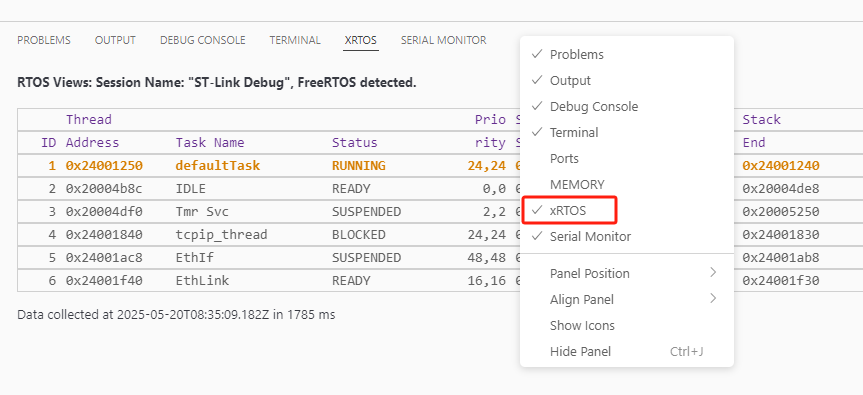
Task: Toggle the Terminal entry in menu
Action: click(626, 132)
